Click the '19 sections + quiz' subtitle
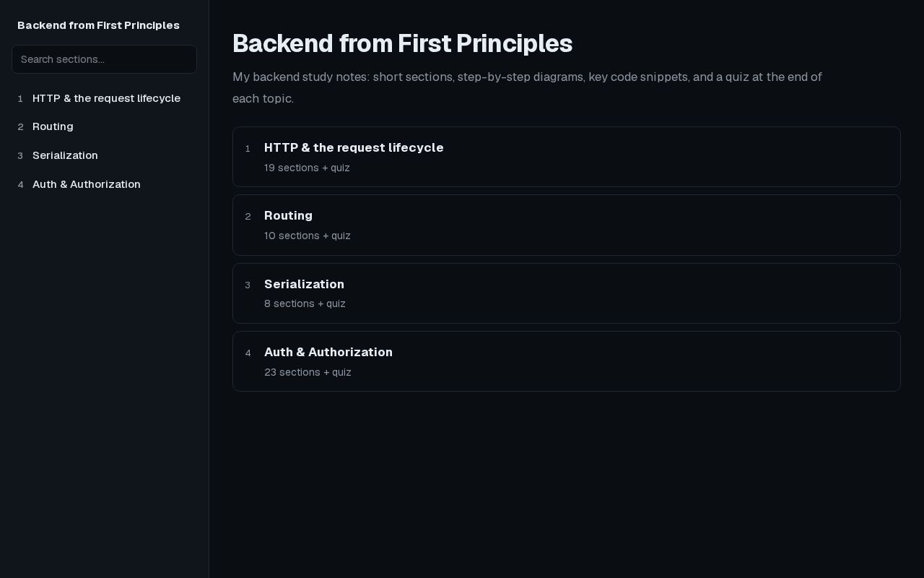Screen dimensions: 924x578 click(307, 168)
